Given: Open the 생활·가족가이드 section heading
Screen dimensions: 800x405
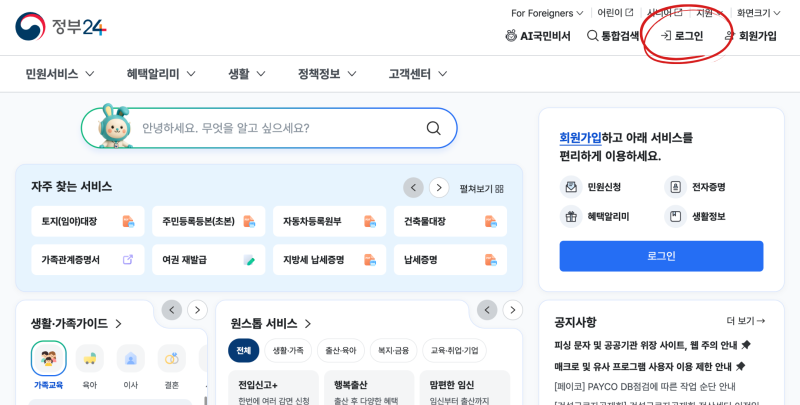Looking at the screenshot, I should pyautogui.click(x=77, y=324).
